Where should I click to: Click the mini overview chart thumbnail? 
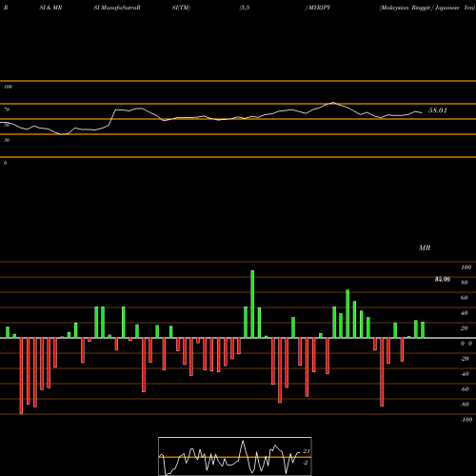tap(235, 456)
